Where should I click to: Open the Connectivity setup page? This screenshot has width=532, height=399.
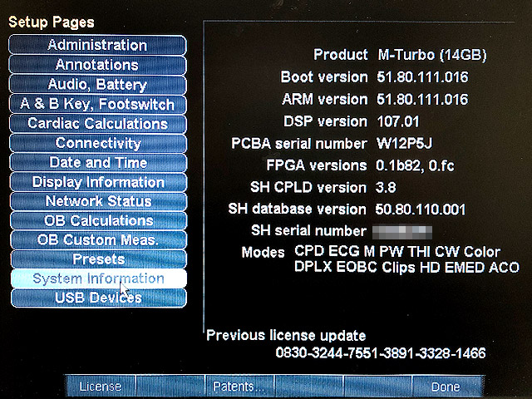click(98, 143)
